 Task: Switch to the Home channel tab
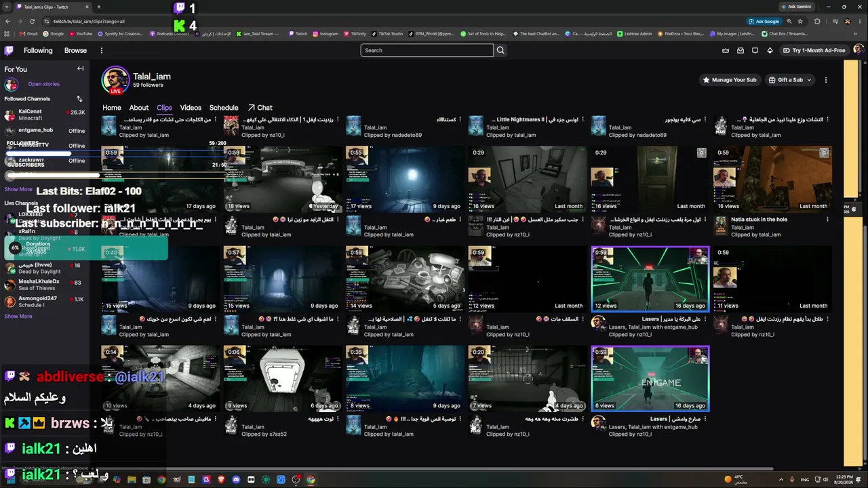(112, 108)
